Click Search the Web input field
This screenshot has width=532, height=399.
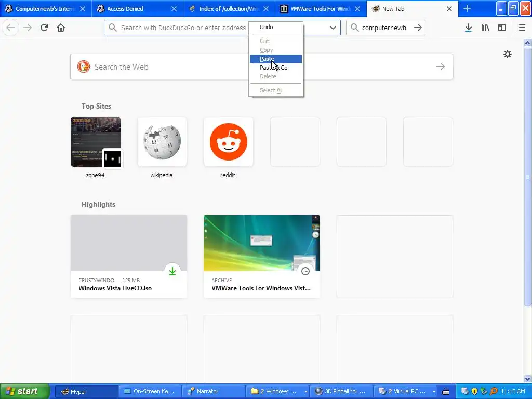tap(262, 66)
